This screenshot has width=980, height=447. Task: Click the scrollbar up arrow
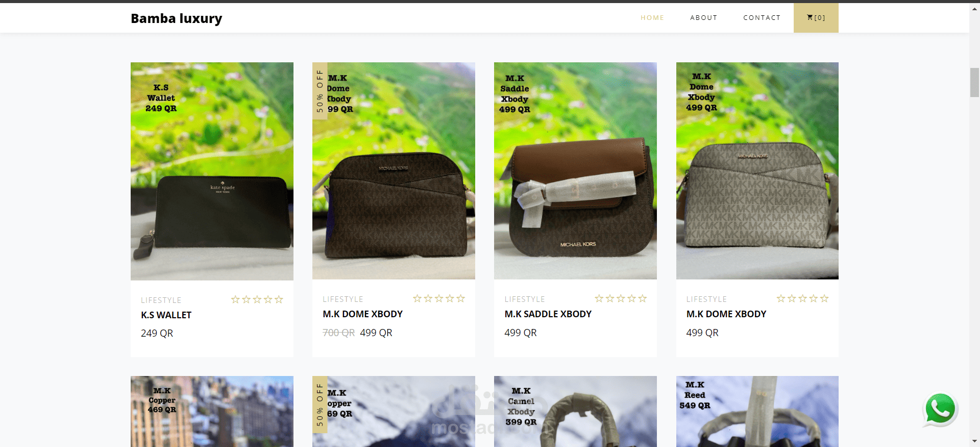click(974, 8)
